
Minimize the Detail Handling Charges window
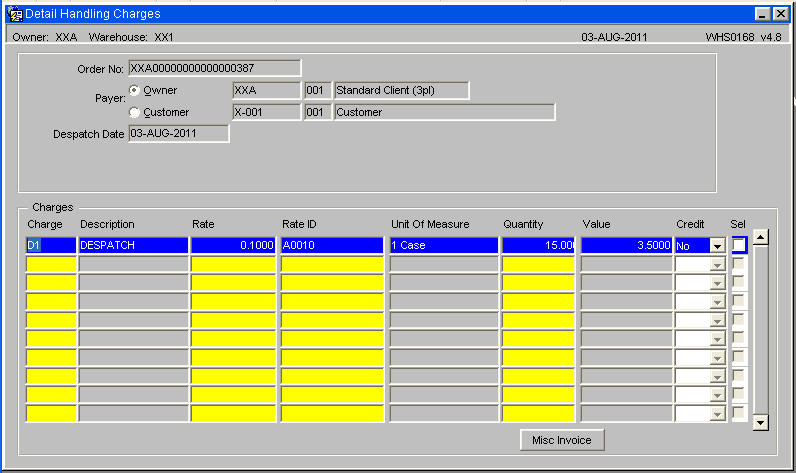(762, 14)
